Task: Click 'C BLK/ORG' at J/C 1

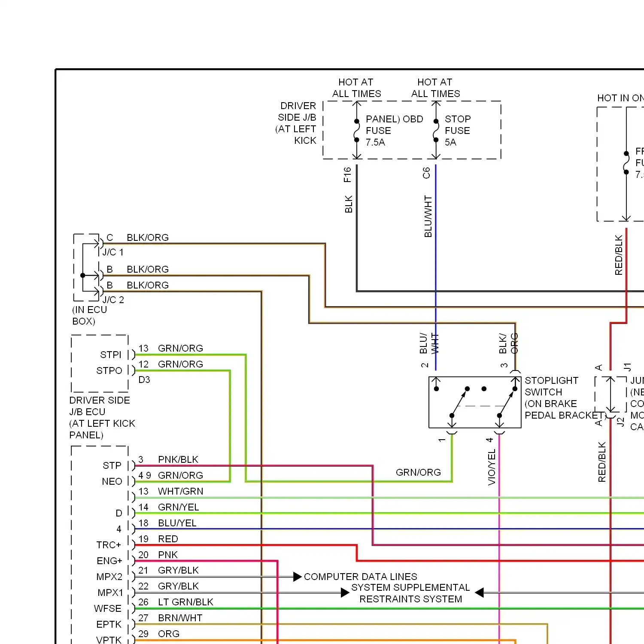Action: coord(137,237)
